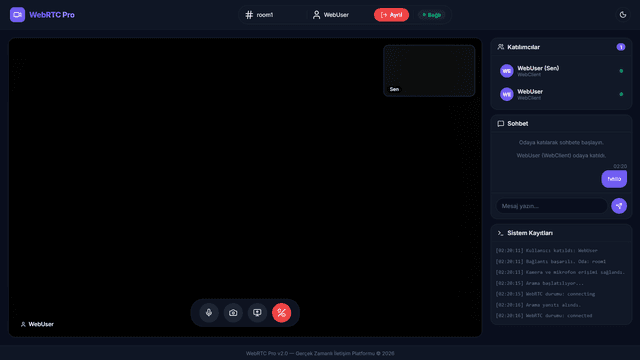Image resolution: width=640 pixels, height=360 pixels.
Task: Click the hello chat message bubble
Action: [614, 179]
